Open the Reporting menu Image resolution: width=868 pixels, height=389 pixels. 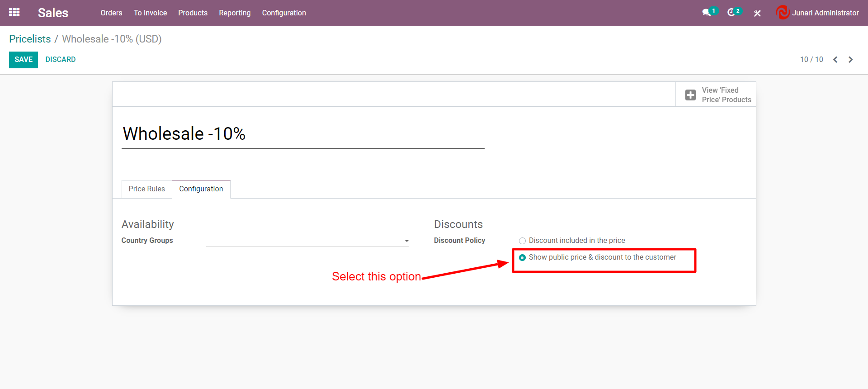pos(235,13)
